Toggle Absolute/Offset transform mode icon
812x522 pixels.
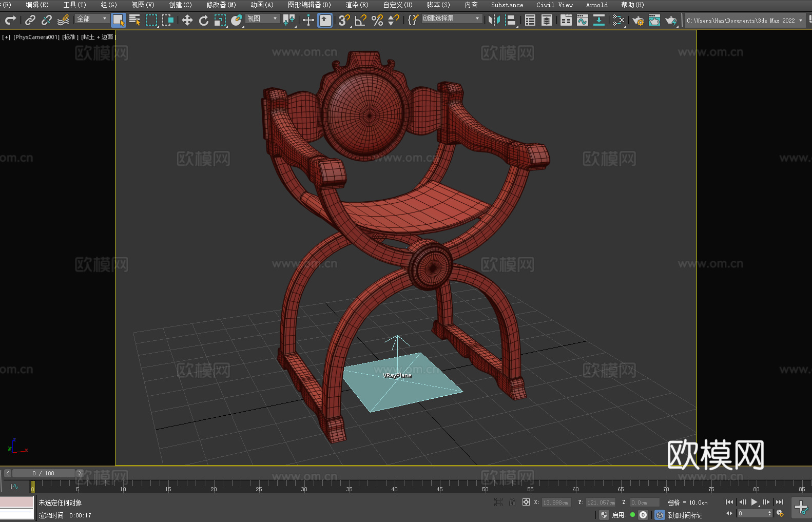[x=526, y=502]
